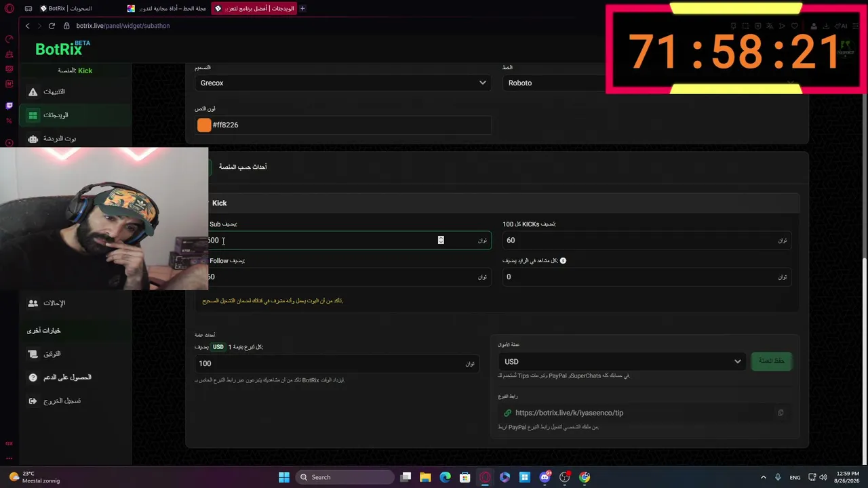The image size is (868, 488).
Task: Click the browser address bar URL
Action: pyautogui.click(x=123, y=26)
